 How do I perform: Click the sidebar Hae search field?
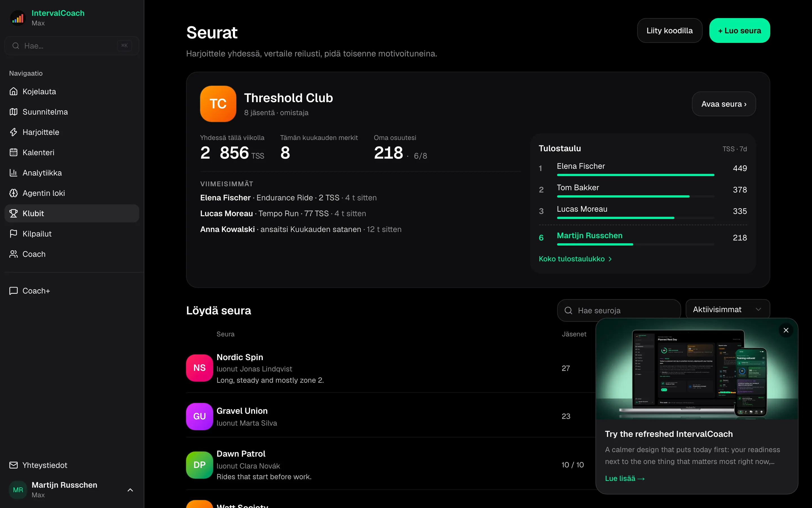tap(72, 46)
